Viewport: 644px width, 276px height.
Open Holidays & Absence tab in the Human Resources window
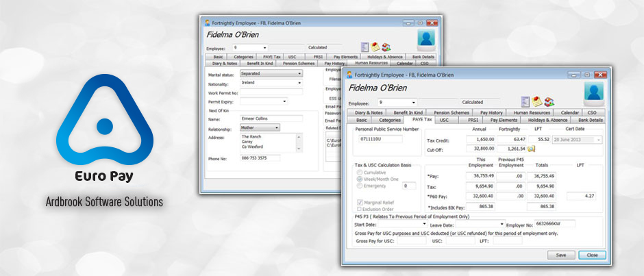click(384, 57)
